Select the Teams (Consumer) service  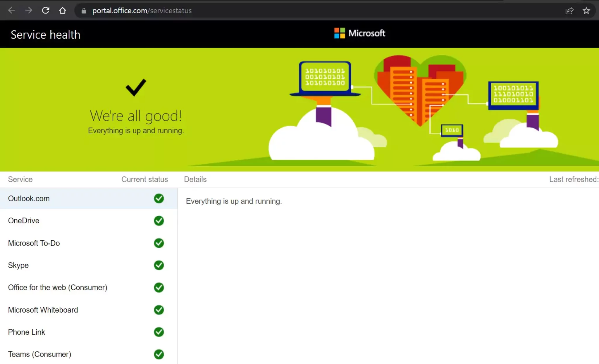click(89, 354)
